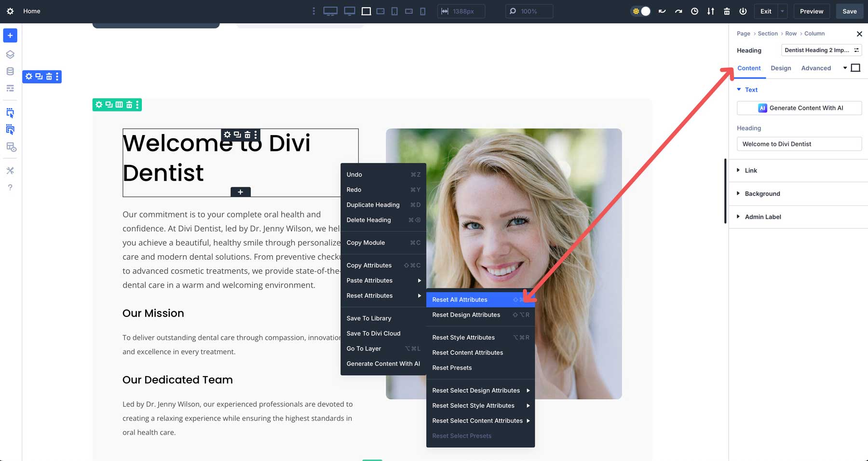Expand the Background section

tap(762, 193)
